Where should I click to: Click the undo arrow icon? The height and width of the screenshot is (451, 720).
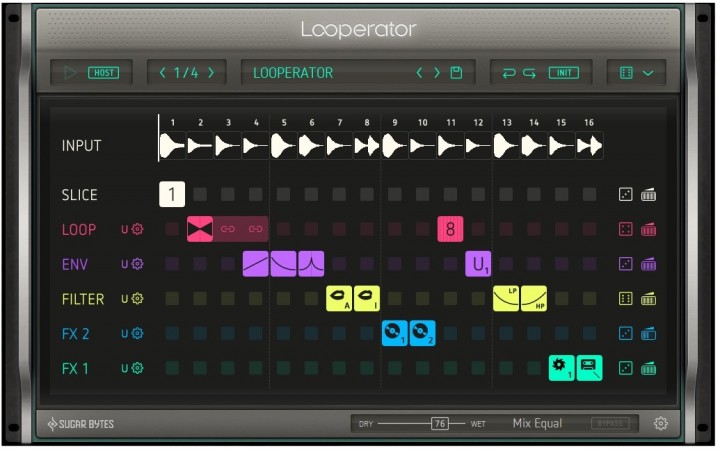(x=509, y=73)
